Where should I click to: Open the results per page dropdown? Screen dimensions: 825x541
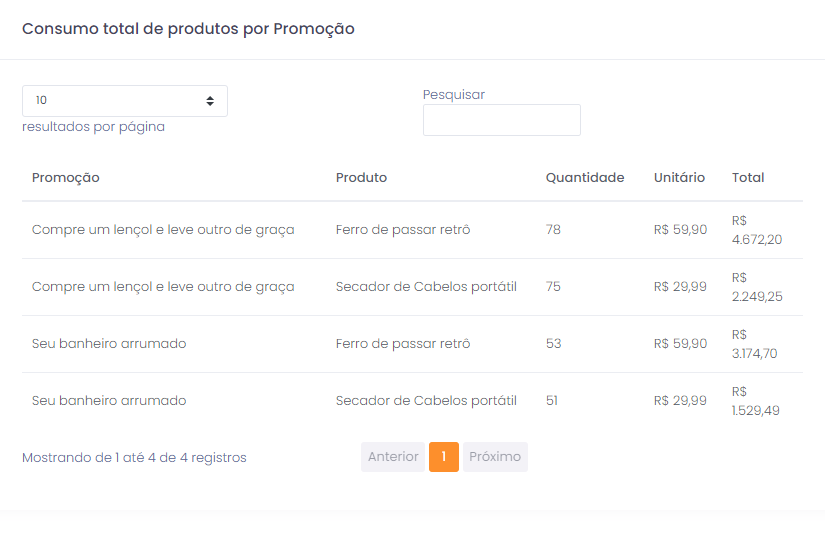[125, 101]
